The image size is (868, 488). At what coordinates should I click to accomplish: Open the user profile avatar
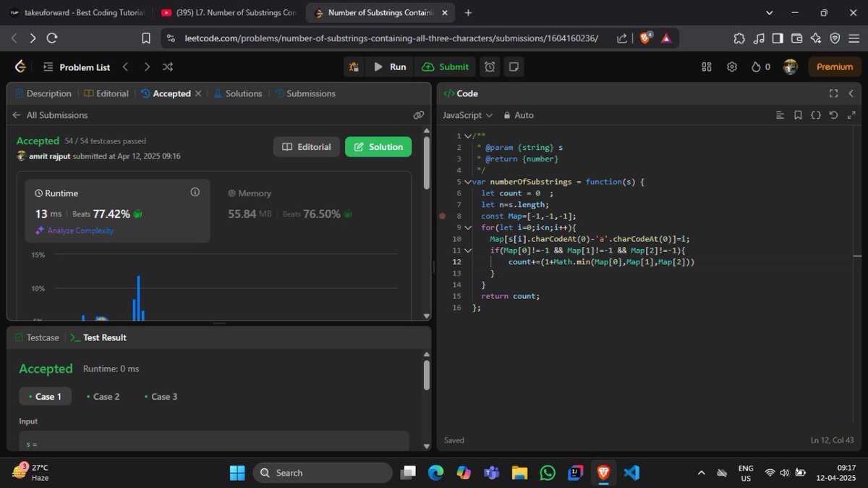pyautogui.click(x=791, y=67)
